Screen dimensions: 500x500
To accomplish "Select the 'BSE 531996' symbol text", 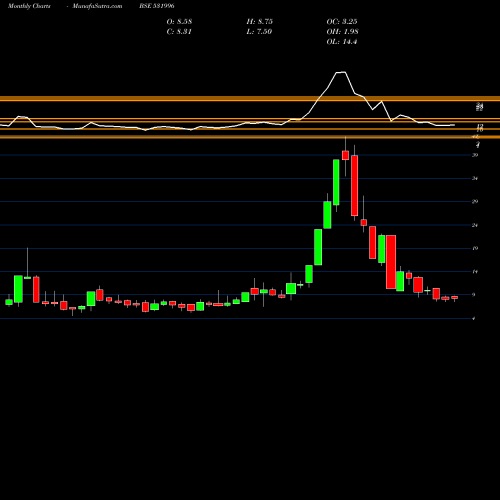I will pyautogui.click(x=157, y=6).
